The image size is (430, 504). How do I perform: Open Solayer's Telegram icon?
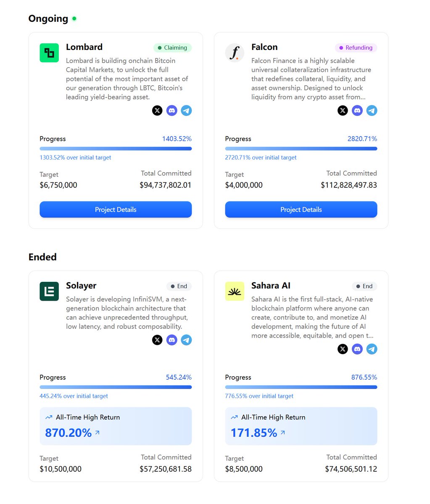(x=186, y=340)
